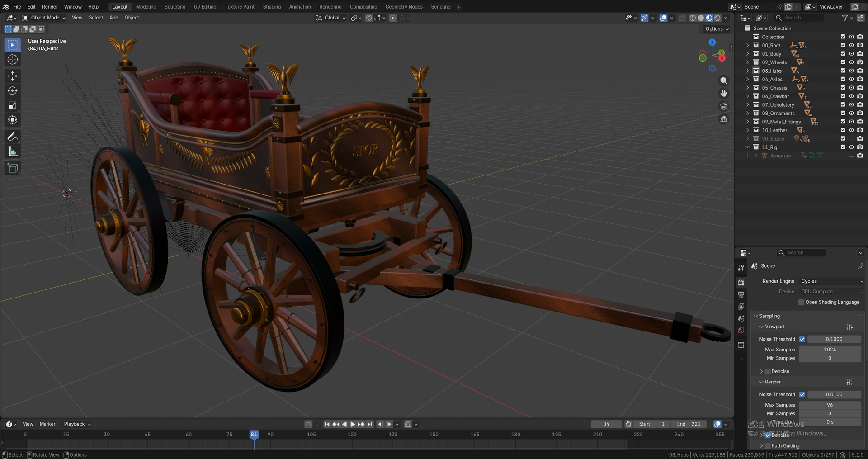Click the pan view hand icon
Screen dimensions: 868x459
click(x=724, y=93)
